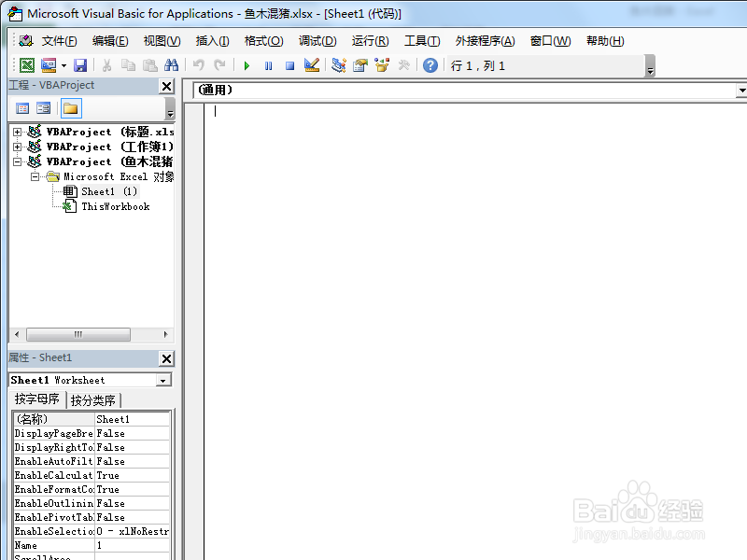This screenshot has height=560, width=747.
Task: Open the Properties Window toolbar icon
Action: (360, 64)
